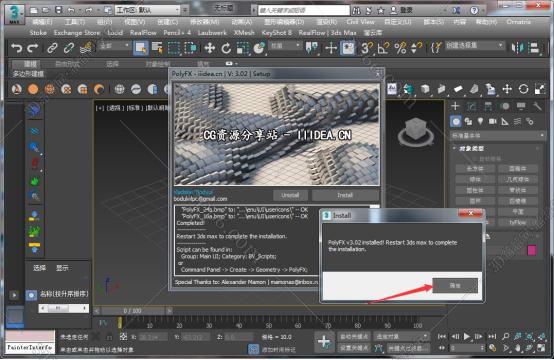554x360 pixels.
Task: Click the Uninstall button in PolyFX setup
Action: (290, 195)
